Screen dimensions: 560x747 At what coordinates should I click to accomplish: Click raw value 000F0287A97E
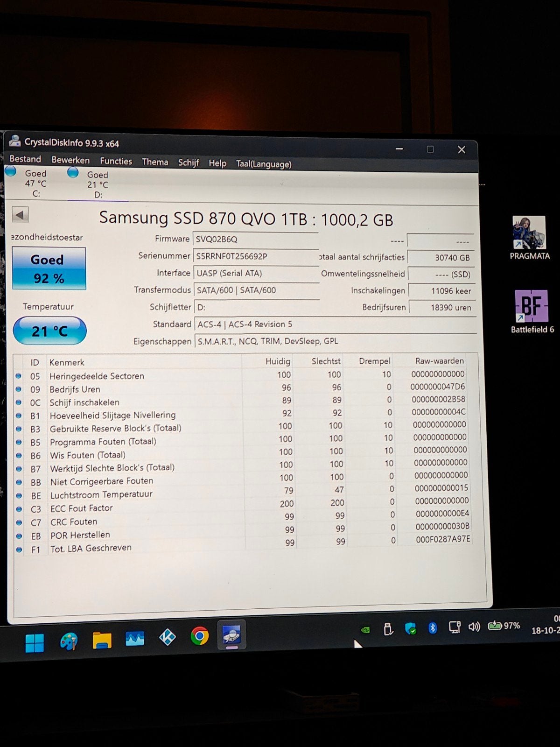[x=443, y=539]
